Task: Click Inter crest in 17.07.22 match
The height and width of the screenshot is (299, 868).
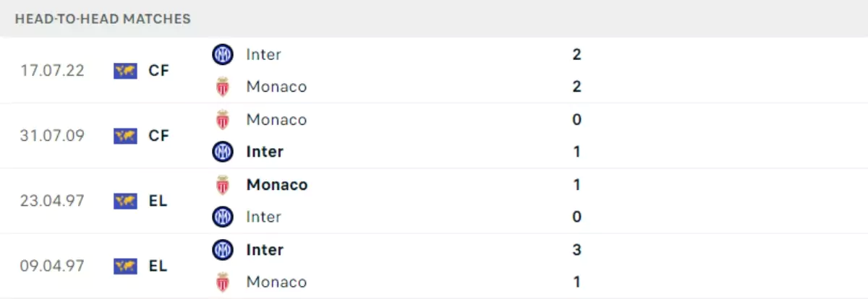Action: click(x=223, y=54)
